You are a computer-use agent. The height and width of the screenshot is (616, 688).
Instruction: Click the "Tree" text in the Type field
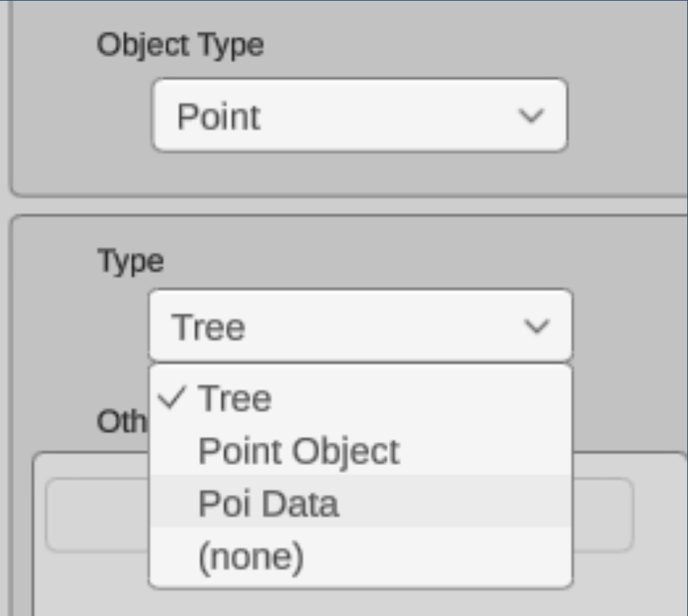point(208,327)
